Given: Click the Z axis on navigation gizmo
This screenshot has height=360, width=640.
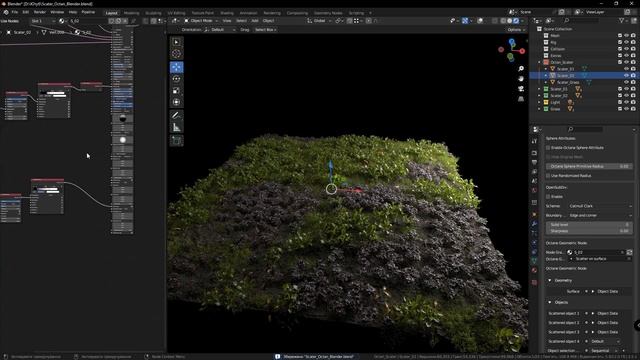Looking at the screenshot, I should click(x=512, y=42).
